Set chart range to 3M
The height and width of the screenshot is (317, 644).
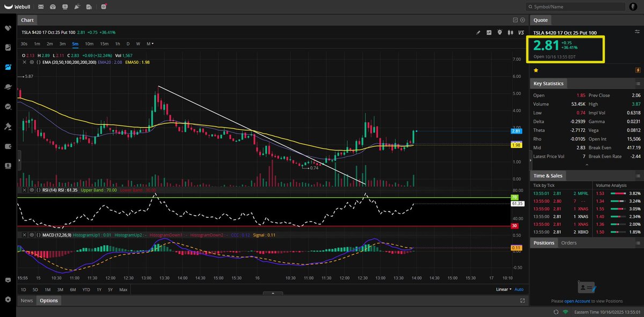click(x=60, y=290)
